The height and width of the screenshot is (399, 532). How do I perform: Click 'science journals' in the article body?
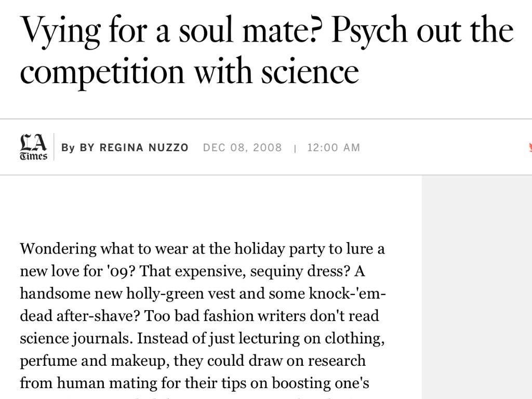76,338
